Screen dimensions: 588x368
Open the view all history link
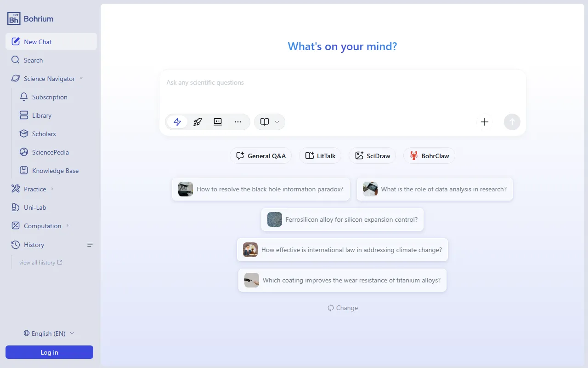40,263
